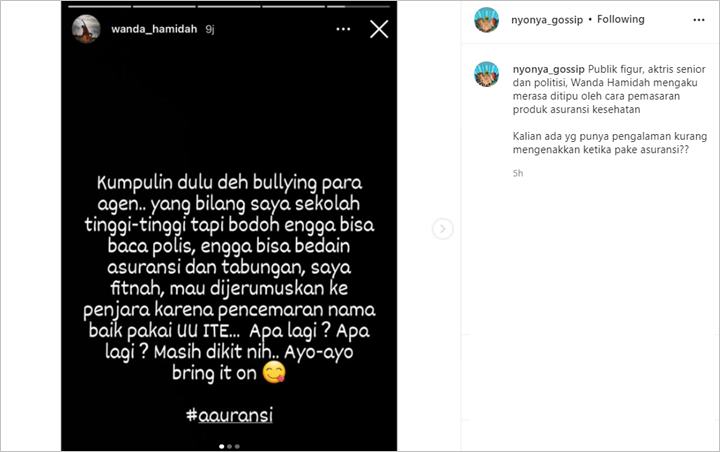Jump to the second story progress segment
The width and height of the screenshot is (720, 452).
pyautogui.click(x=164, y=6)
